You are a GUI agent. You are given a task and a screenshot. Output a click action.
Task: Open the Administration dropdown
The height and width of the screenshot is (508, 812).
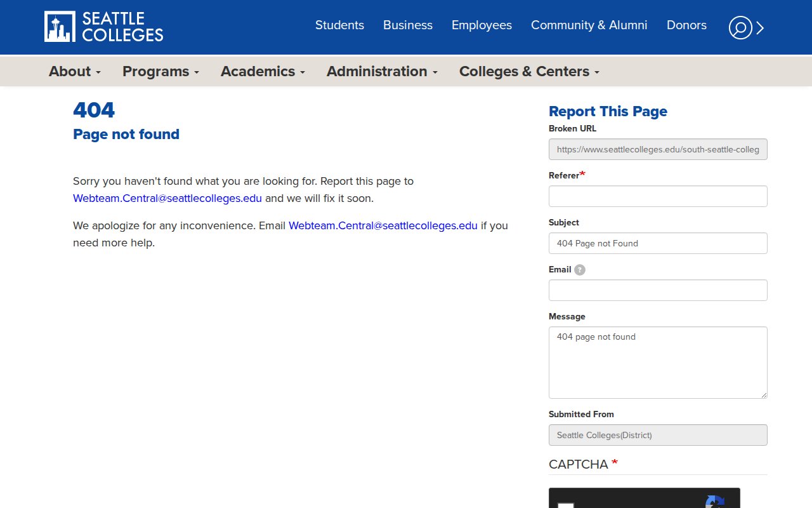[x=382, y=72]
